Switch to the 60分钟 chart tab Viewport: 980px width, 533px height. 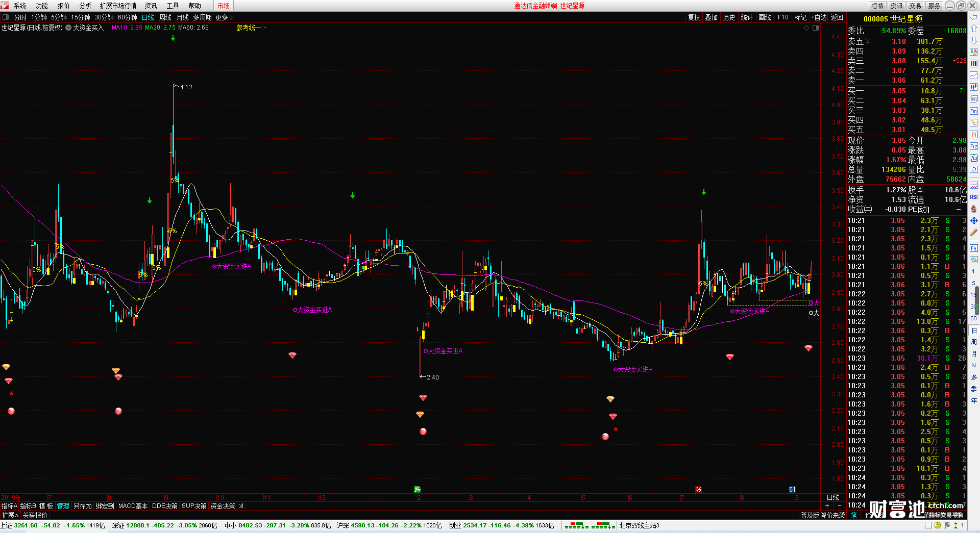128,17
